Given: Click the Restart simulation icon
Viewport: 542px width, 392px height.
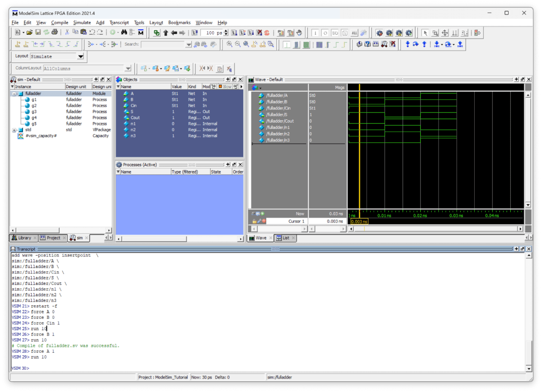Looking at the screenshot, I should [194, 33].
